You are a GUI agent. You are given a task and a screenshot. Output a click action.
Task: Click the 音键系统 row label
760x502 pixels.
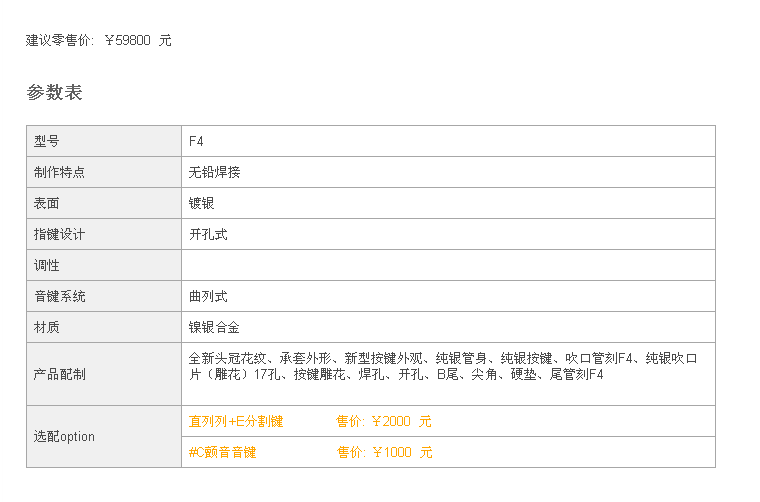104,296
